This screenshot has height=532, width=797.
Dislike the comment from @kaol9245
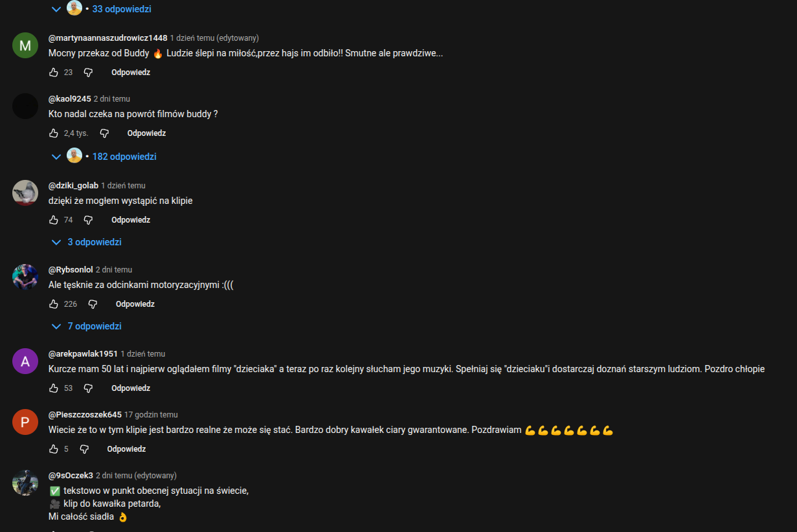click(104, 133)
